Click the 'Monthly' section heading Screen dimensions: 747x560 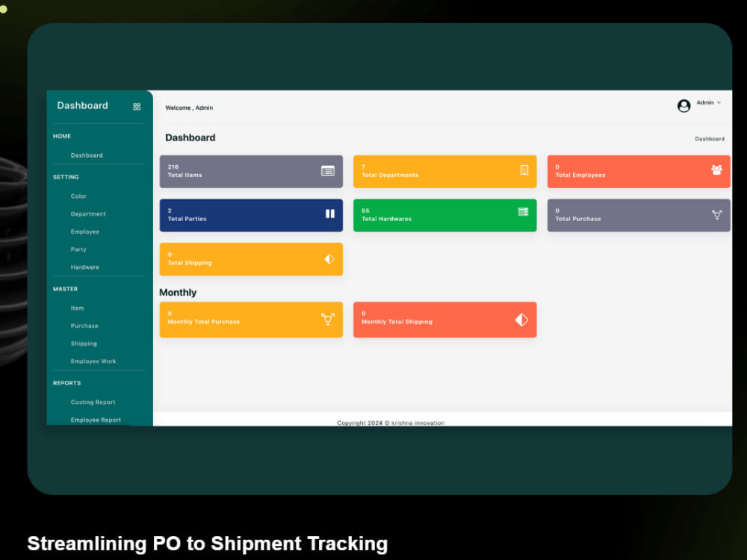(178, 293)
